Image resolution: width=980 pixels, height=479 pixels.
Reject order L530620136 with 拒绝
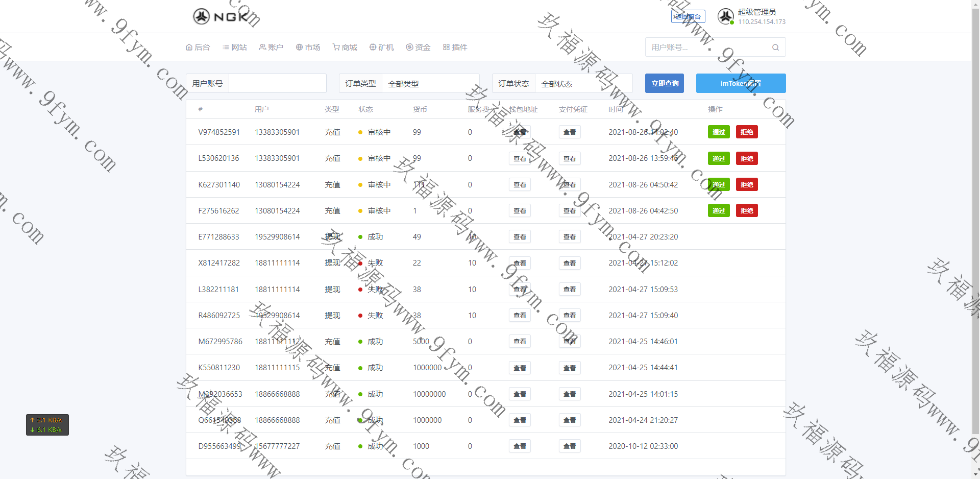point(747,158)
